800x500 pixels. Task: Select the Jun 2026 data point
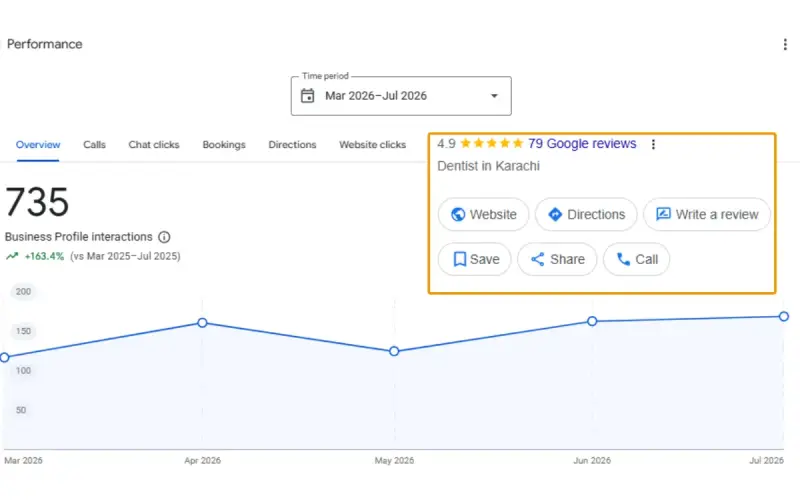point(592,321)
